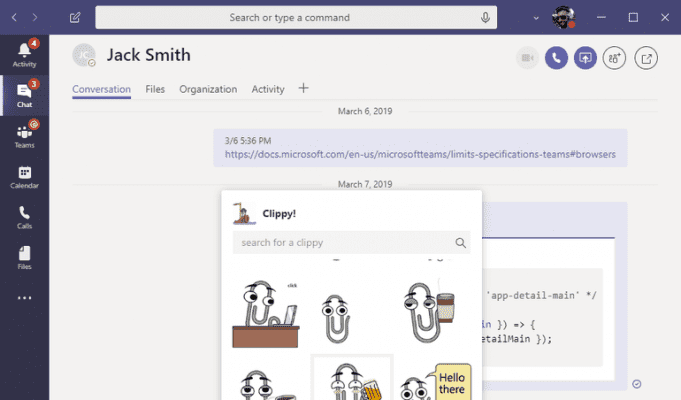Click the Jack Smith name heading
This screenshot has height=400, width=681.
tap(149, 55)
